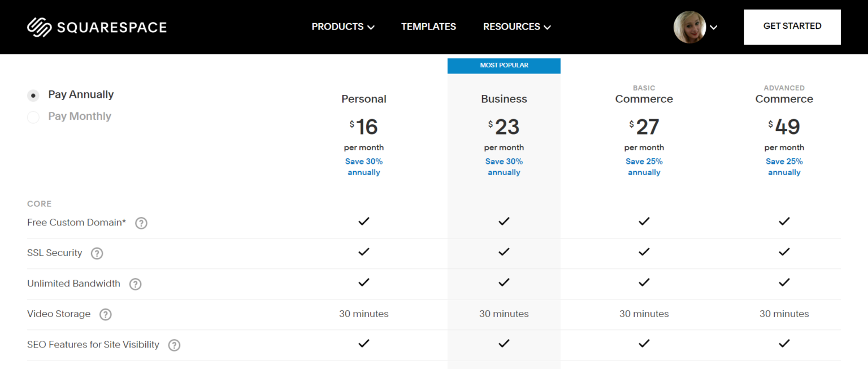Open the Products menu

pyautogui.click(x=337, y=27)
